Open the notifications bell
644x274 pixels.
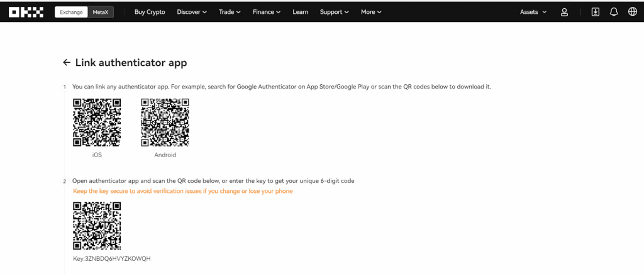pos(614,13)
